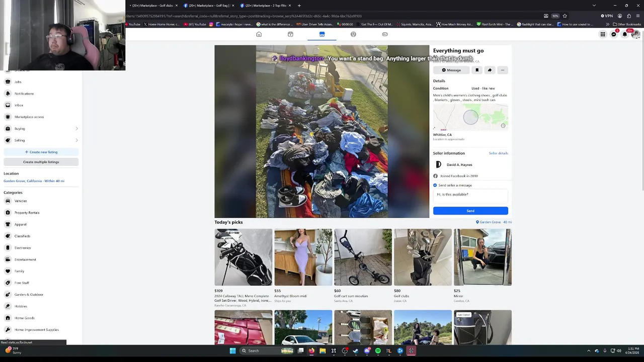Viewport: 644px width, 362px height.
Task: Click Create new listing button
Action: click(x=41, y=152)
